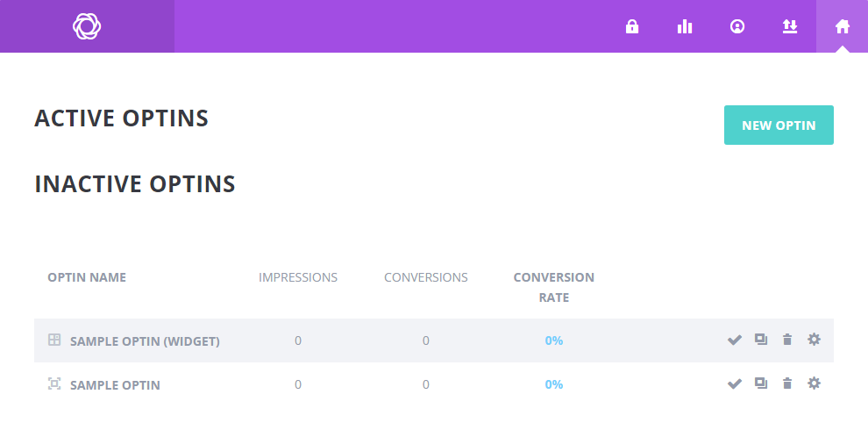Click the Bloom logo in header

pos(87,26)
